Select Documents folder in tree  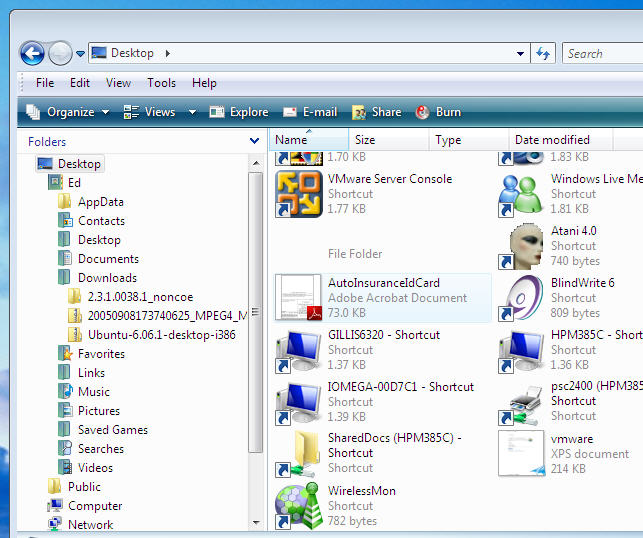point(98,259)
